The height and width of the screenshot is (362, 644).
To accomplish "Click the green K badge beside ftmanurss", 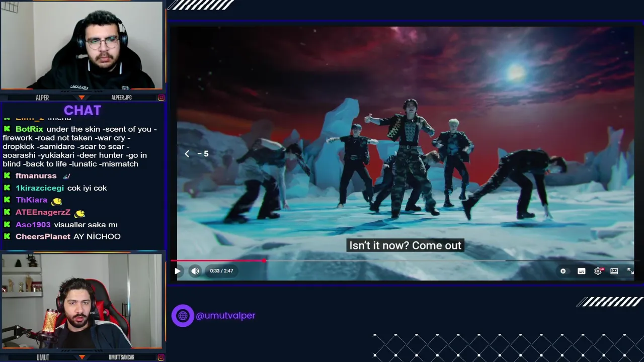I will 7,176.
